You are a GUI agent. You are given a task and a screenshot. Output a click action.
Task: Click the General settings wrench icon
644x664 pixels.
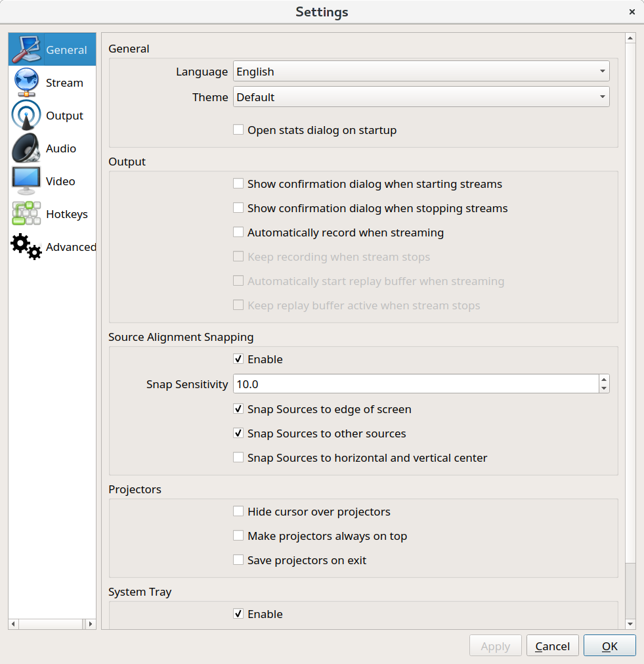(x=26, y=50)
